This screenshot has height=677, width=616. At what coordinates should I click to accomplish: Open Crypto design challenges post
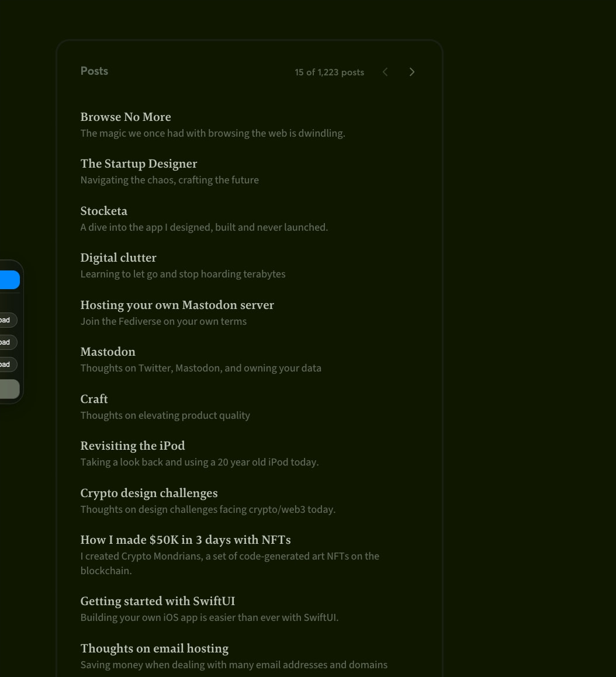(149, 493)
